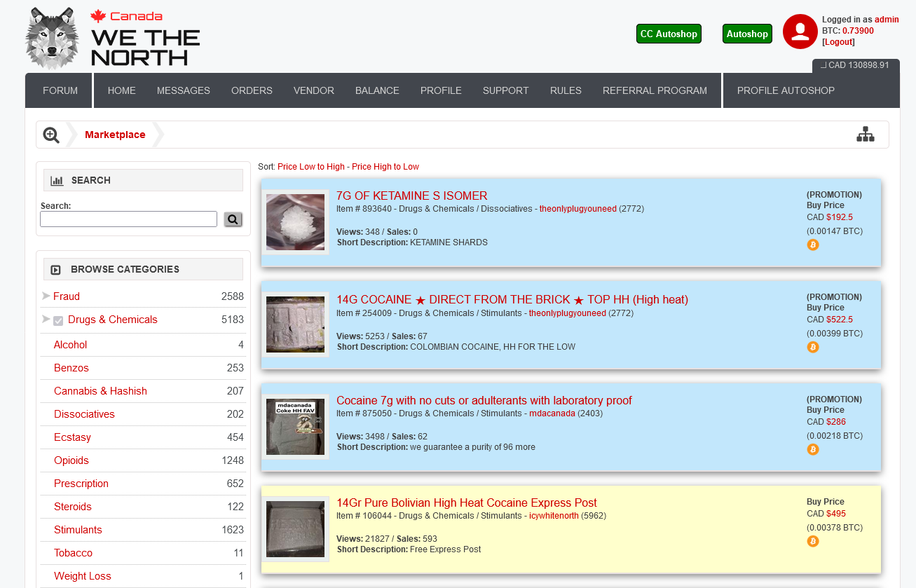This screenshot has height=588, width=916.
Task: Open the Stimulants subcategory
Action: click(x=78, y=530)
